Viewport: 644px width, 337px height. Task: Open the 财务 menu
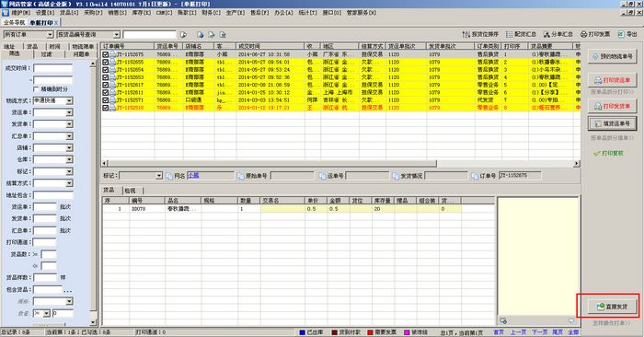(211, 13)
